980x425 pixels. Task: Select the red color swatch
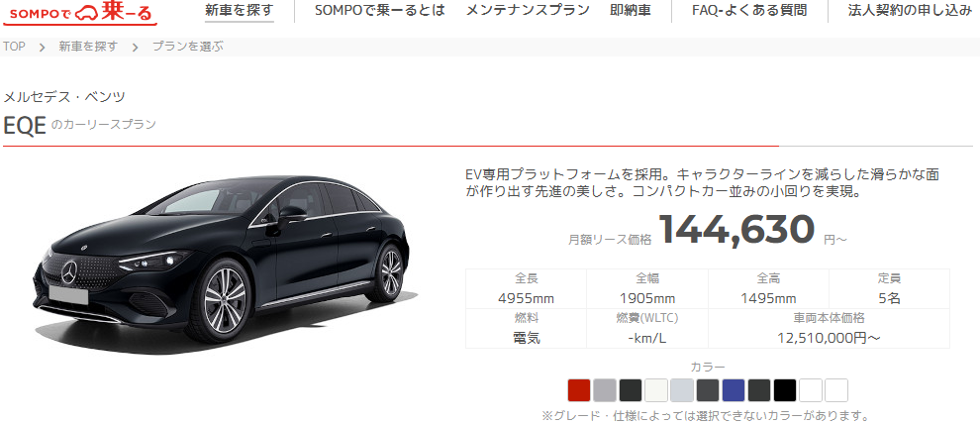tap(579, 390)
